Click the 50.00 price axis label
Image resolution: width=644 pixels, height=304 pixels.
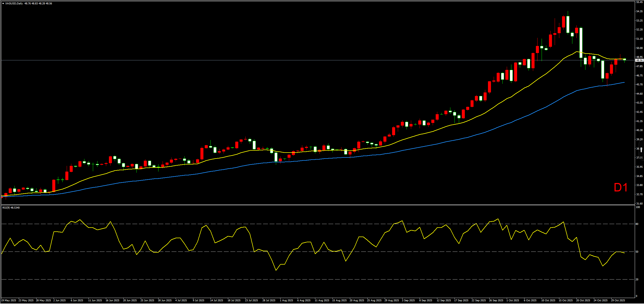pyautogui.click(x=639, y=48)
